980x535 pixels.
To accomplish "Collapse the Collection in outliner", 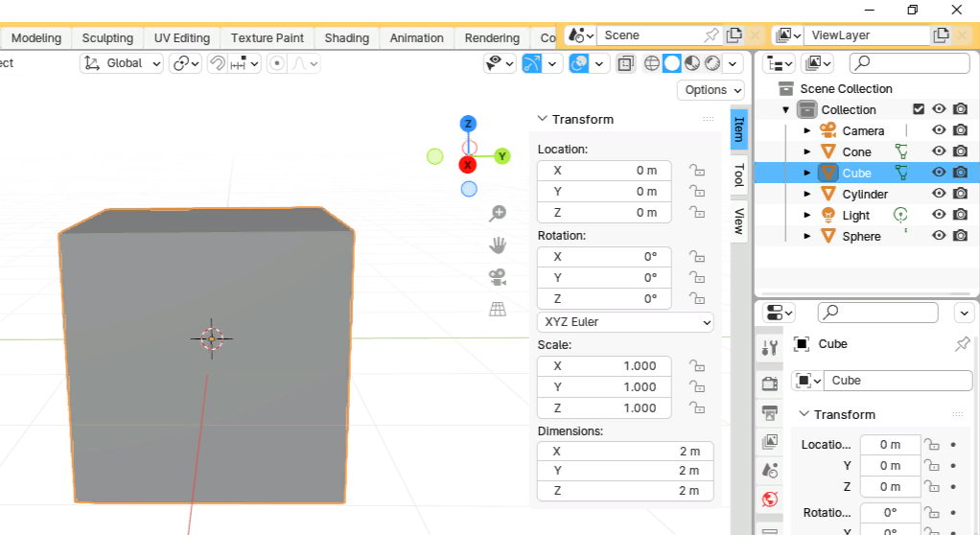I will click(786, 110).
